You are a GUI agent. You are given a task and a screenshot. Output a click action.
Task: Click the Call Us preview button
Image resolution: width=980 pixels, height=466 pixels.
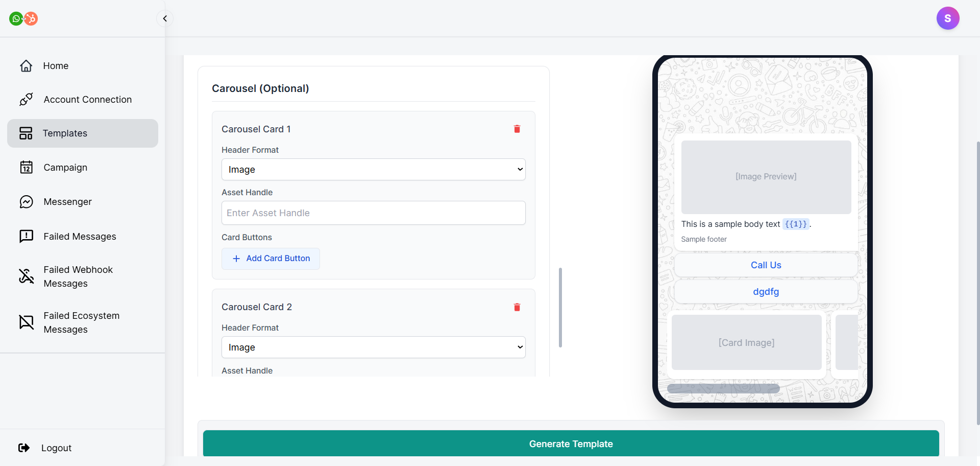tap(766, 265)
